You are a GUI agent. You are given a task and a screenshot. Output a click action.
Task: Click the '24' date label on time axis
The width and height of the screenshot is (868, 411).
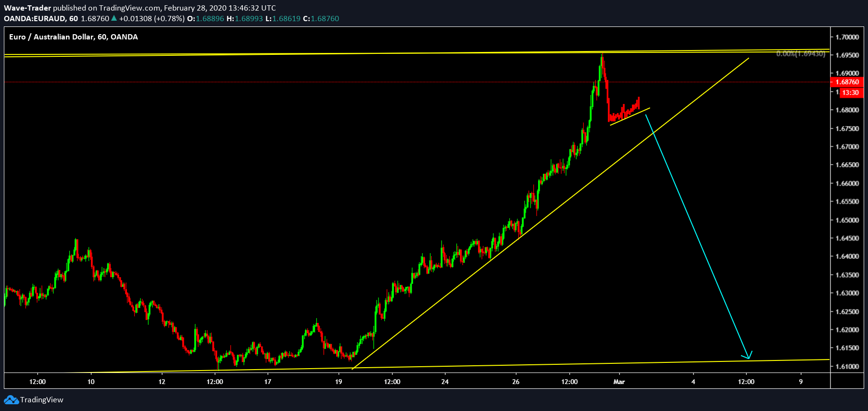click(x=445, y=382)
